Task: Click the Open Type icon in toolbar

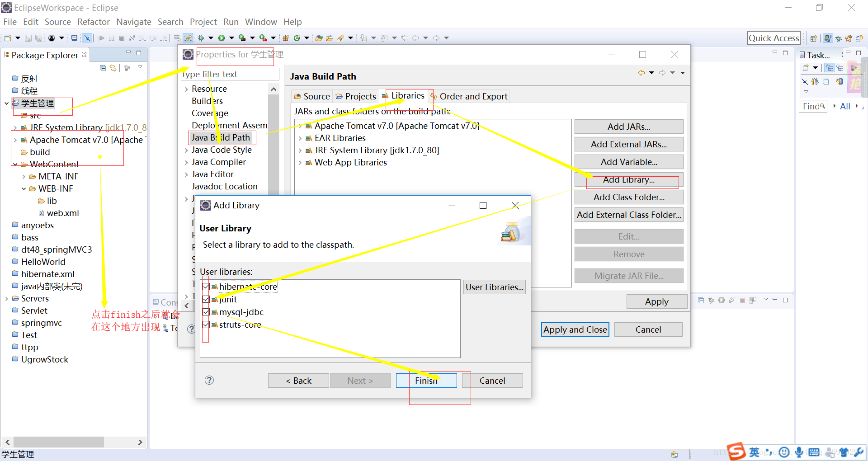Action: coord(319,38)
